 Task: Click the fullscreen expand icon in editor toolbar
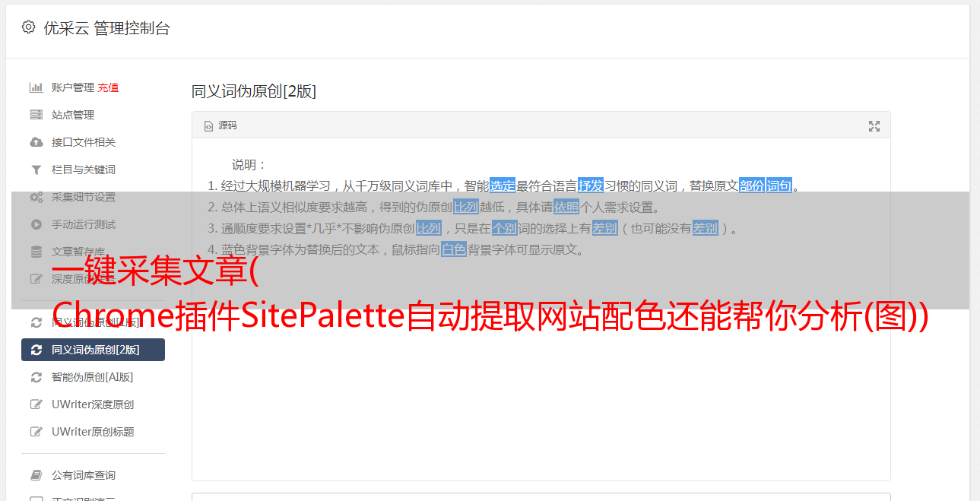[x=874, y=126]
